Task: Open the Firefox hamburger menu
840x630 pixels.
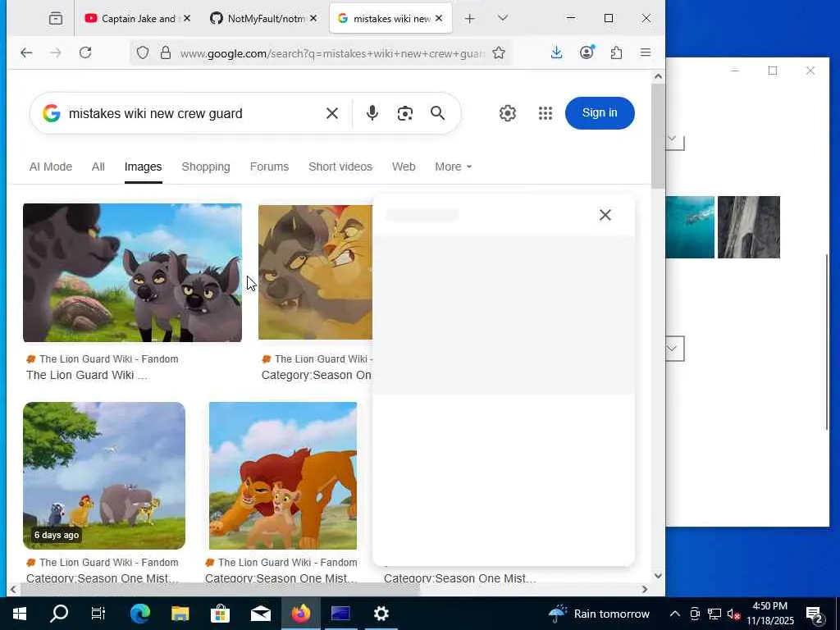Action: (646, 52)
